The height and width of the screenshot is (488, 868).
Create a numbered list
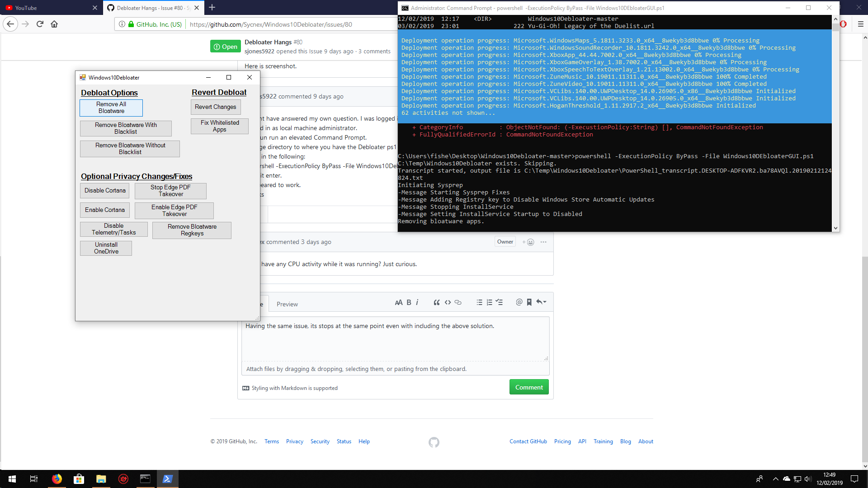coord(490,302)
